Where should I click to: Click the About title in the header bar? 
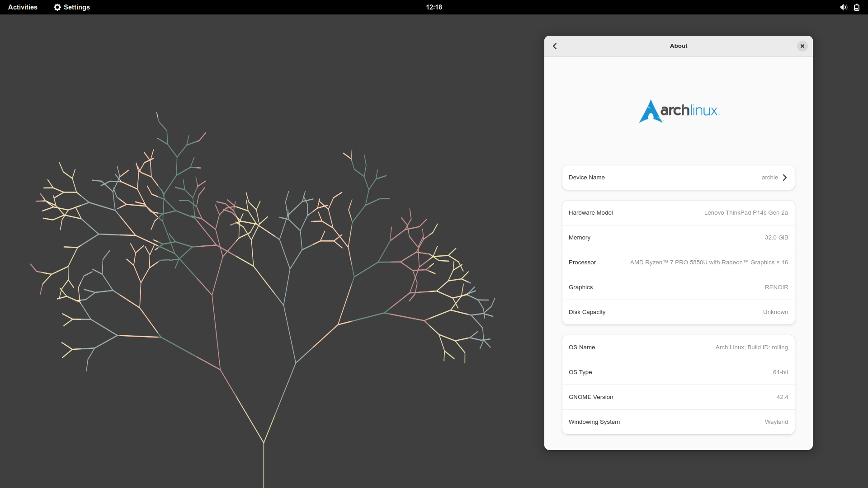point(678,46)
